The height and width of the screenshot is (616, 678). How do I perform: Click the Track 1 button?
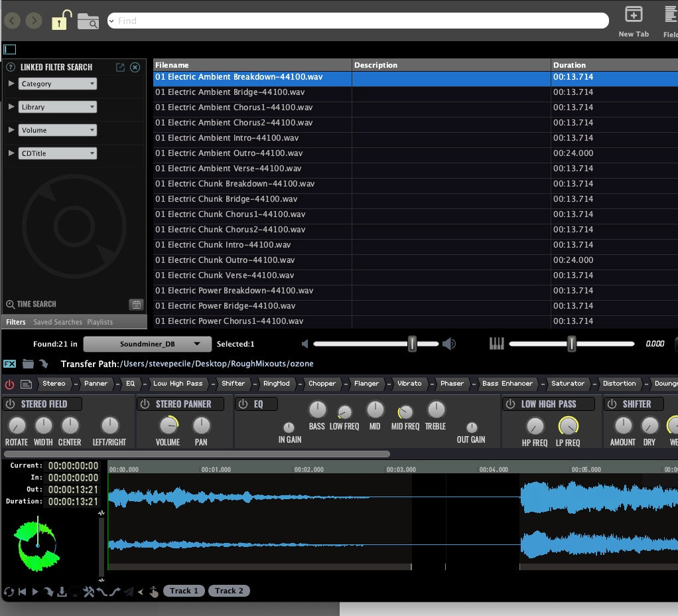184,591
